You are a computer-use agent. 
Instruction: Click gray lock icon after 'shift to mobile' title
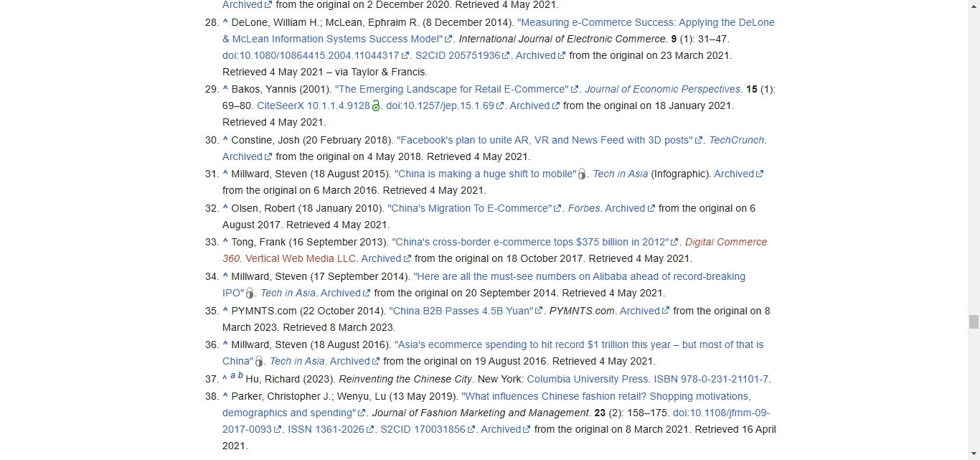(x=582, y=174)
